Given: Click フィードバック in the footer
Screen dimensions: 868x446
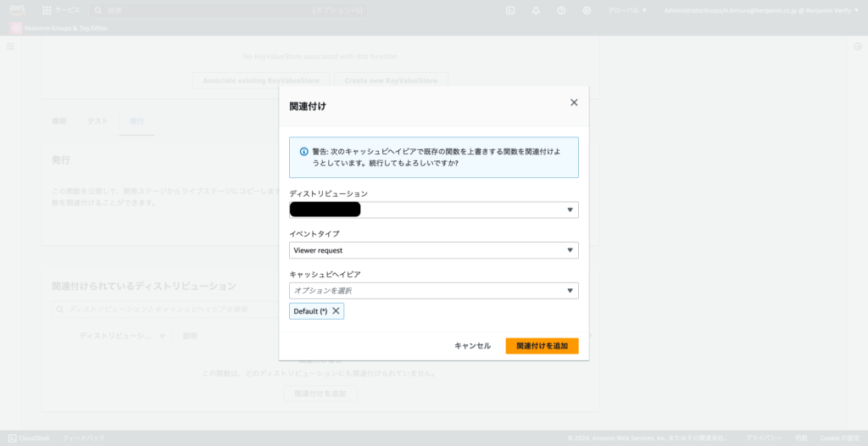Looking at the screenshot, I should pyautogui.click(x=83, y=438).
